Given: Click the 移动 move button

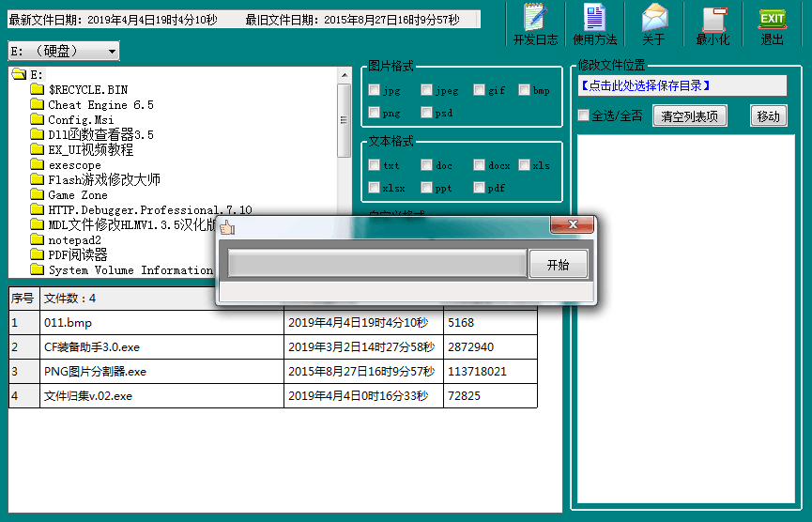Looking at the screenshot, I should coord(769,116).
